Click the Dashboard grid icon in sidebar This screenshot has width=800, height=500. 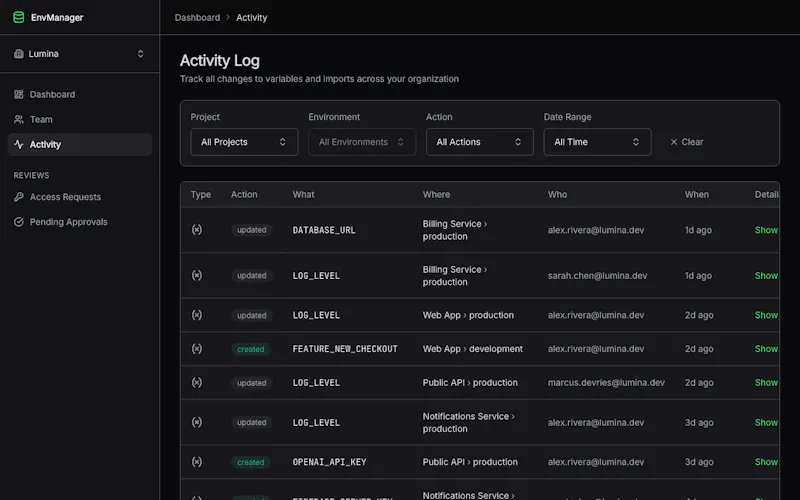click(x=19, y=94)
